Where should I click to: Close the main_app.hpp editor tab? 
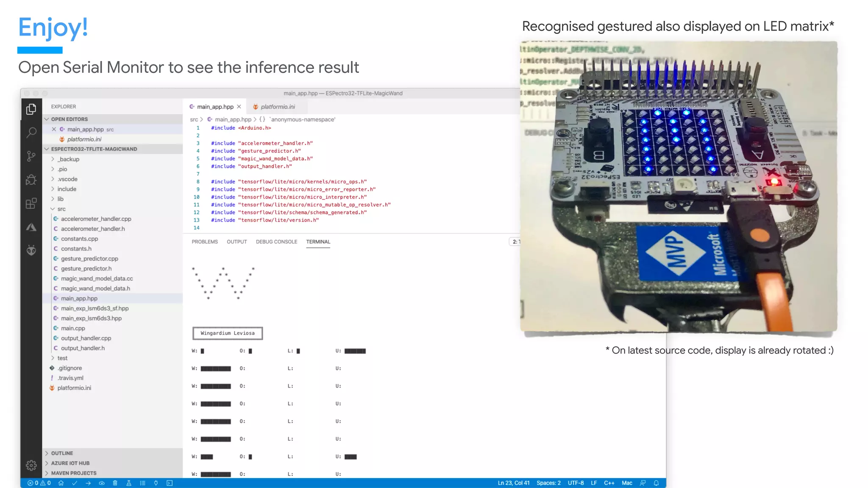[x=239, y=107]
